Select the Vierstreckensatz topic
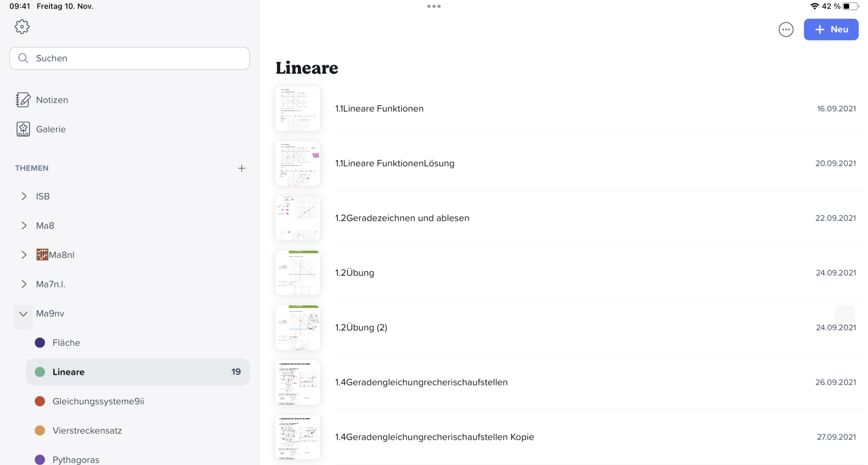868x465 pixels. tap(87, 431)
